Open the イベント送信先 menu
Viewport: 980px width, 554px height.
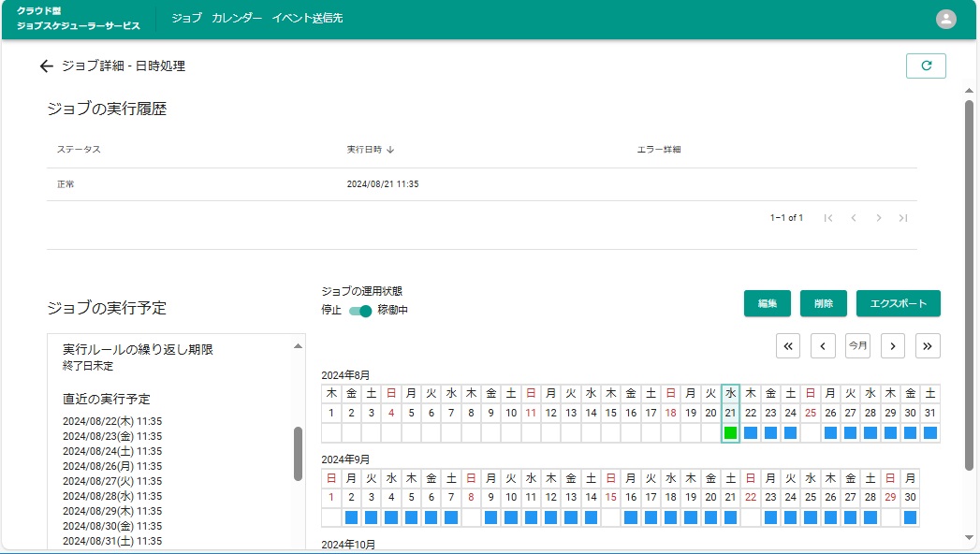(307, 19)
